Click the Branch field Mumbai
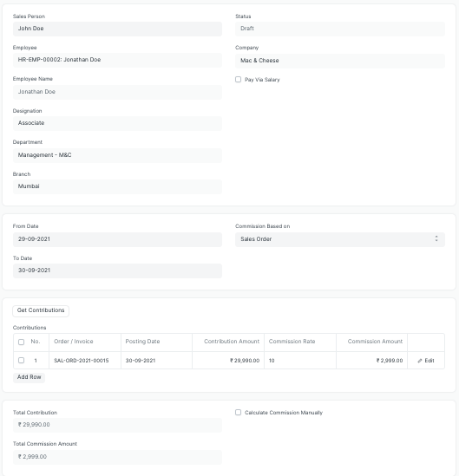459x476 pixels. (x=117, y=186)
